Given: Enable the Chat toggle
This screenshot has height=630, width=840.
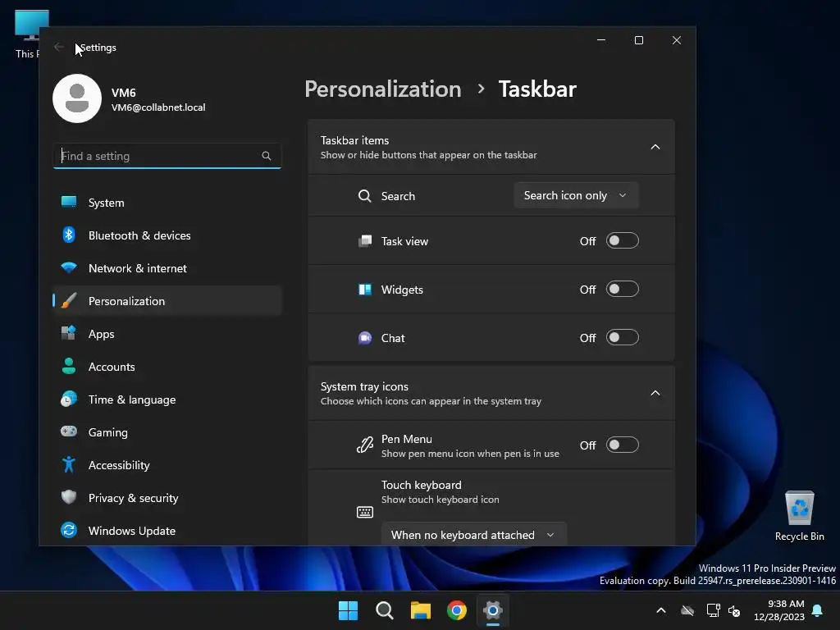Looking at the screenshot, I should [623, 337].
